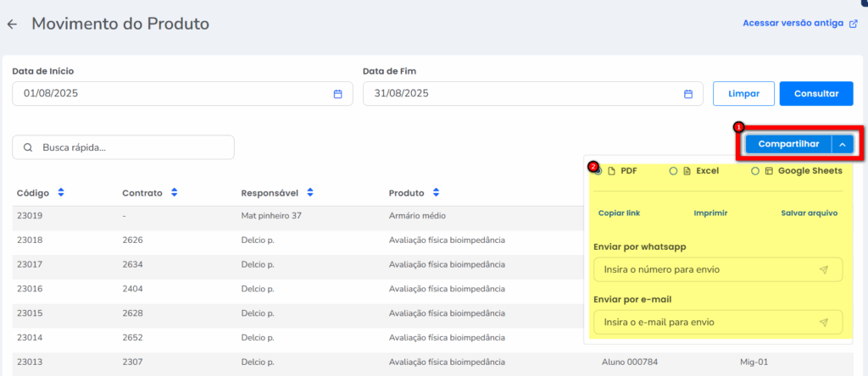The width and height of the screenshot is (868, 376).
Task: Sort the table by the Código arrows
Action: [x=60, y=193]
